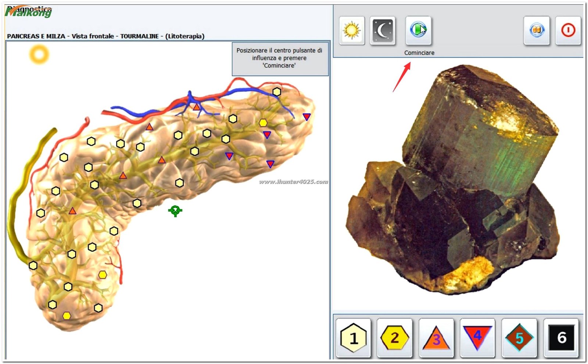Click the glowing yellow ring indicator

39,54
